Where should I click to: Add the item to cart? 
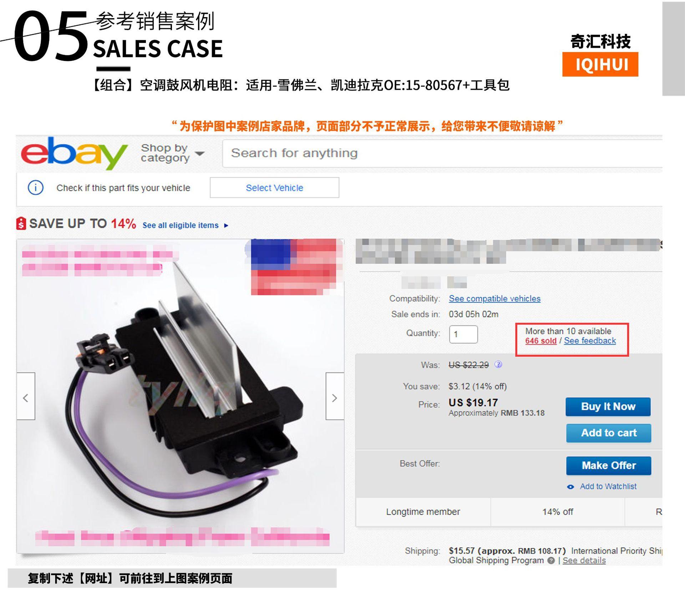click(609, 433)
